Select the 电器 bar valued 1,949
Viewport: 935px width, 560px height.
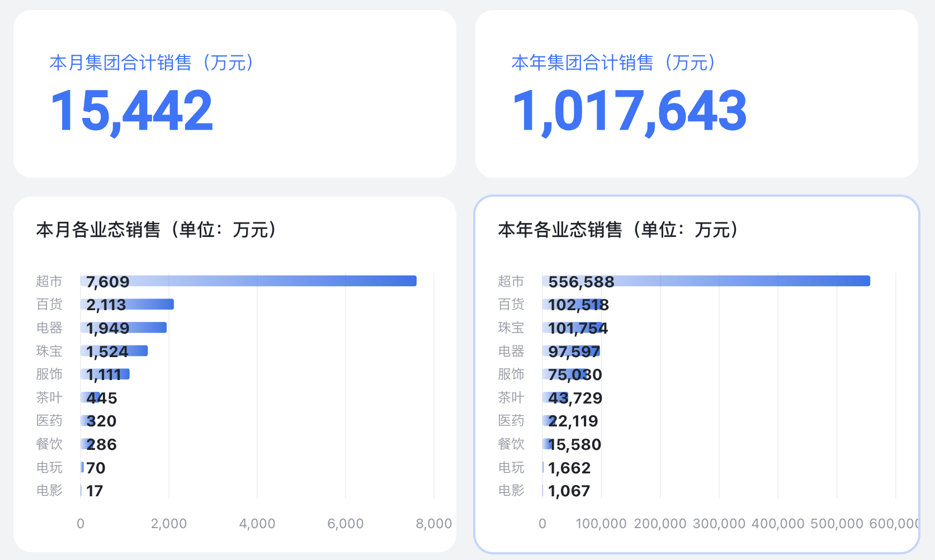click(x=148, y=328)
